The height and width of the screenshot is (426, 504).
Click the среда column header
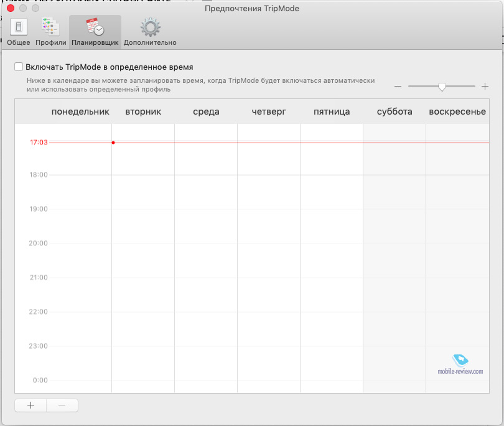[206, 111]
